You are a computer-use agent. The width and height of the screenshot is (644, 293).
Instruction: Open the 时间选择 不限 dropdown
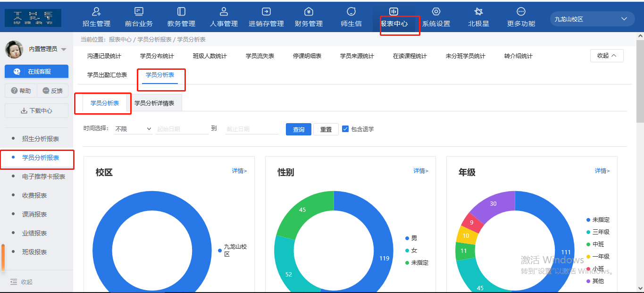pyautogui.click(x=133, y=129)
